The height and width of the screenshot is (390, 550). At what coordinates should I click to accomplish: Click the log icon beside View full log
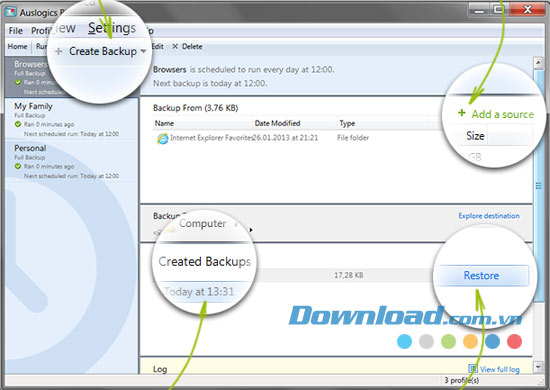473,369
